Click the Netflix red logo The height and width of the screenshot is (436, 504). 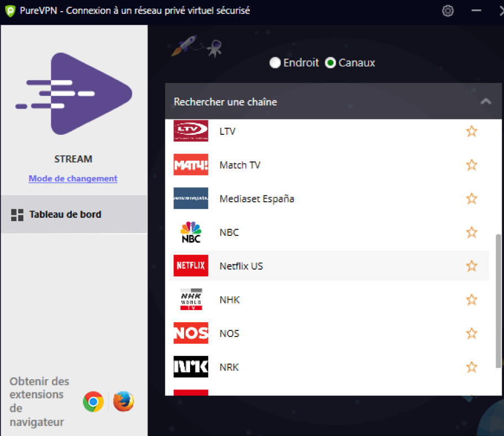[191, 266]
